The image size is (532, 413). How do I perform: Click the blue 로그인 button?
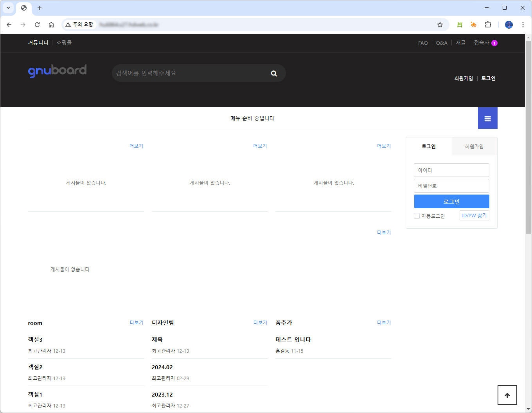click(451, 202)
